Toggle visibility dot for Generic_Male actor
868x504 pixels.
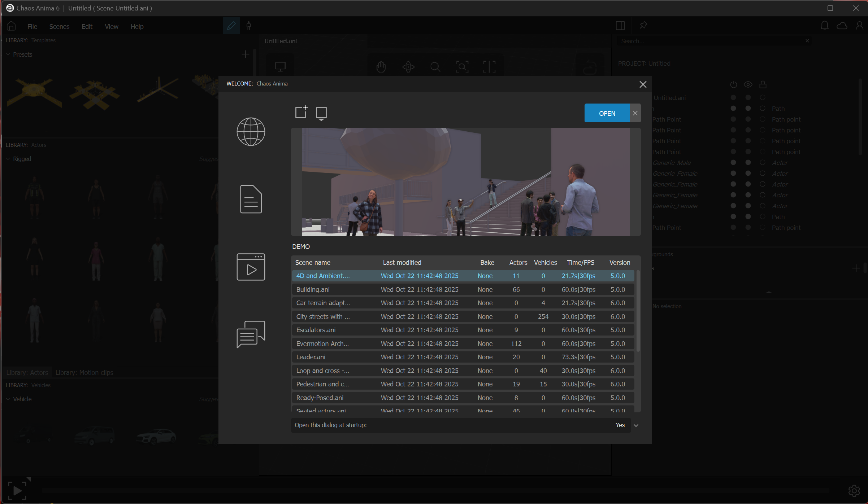coord(748,163)
